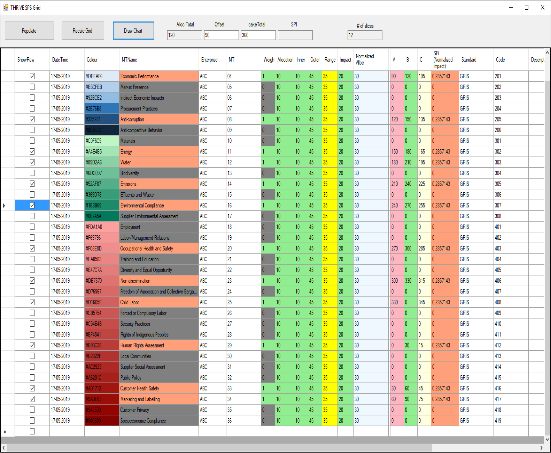Click the Offset input field

click(x=221, y=35)
